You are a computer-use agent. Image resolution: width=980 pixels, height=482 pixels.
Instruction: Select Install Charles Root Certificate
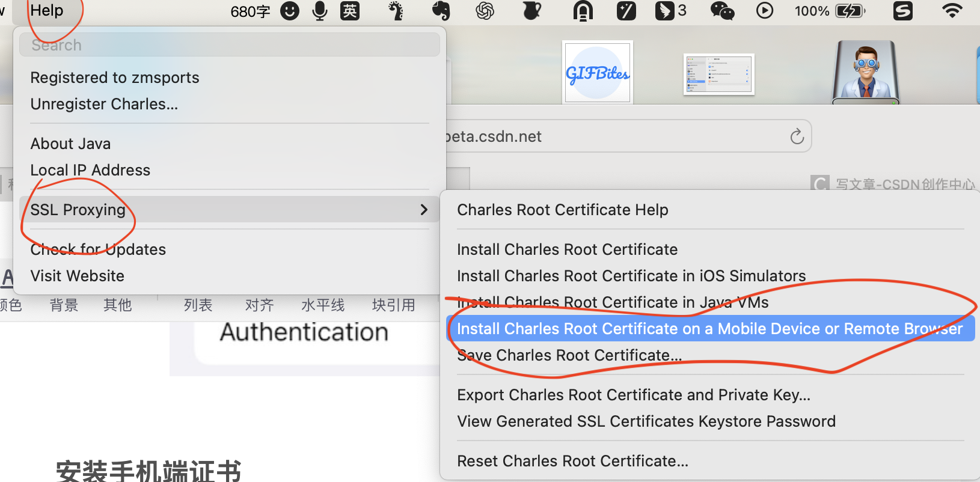point(567,249)
